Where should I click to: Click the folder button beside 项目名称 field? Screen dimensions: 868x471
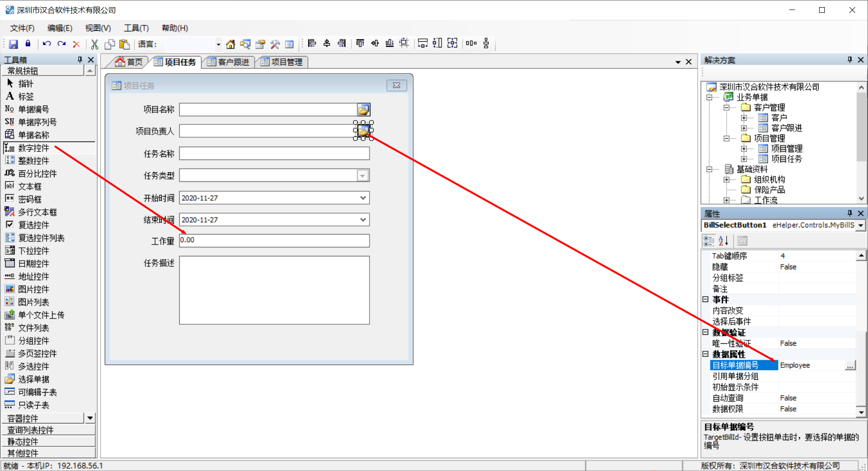click(x=363, y=110)
